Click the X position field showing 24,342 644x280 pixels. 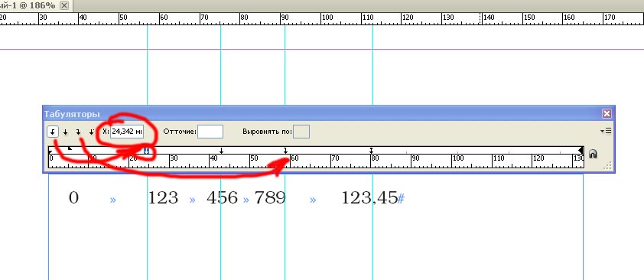(x=126, y=132)
